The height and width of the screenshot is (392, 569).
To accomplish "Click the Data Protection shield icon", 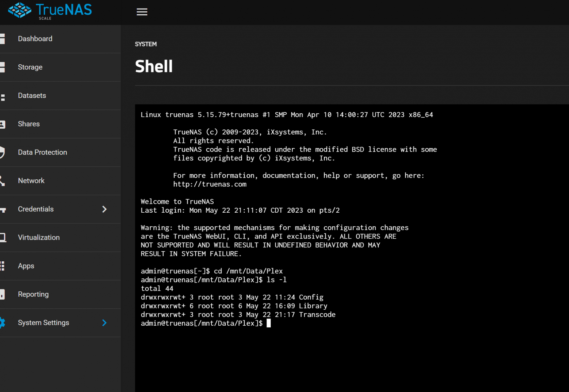I will pyautogui.click(x=2, y=153).
